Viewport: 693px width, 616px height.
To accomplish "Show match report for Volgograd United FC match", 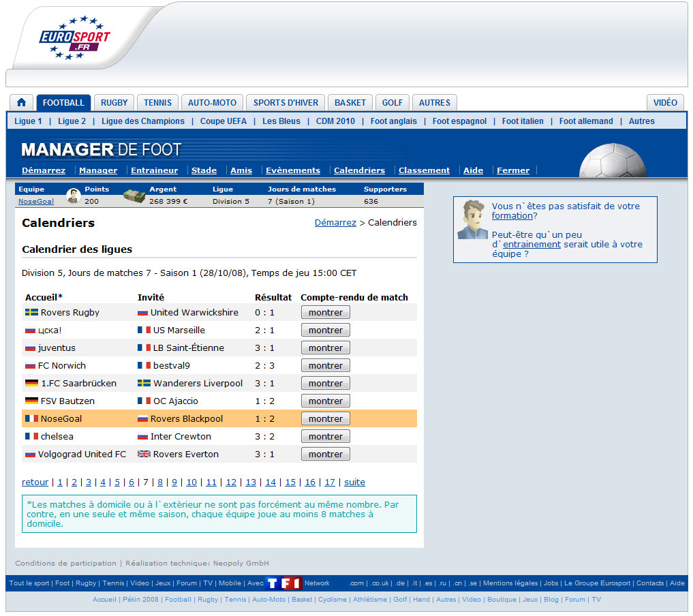I will pyautogui.click(x=325, y=454).
